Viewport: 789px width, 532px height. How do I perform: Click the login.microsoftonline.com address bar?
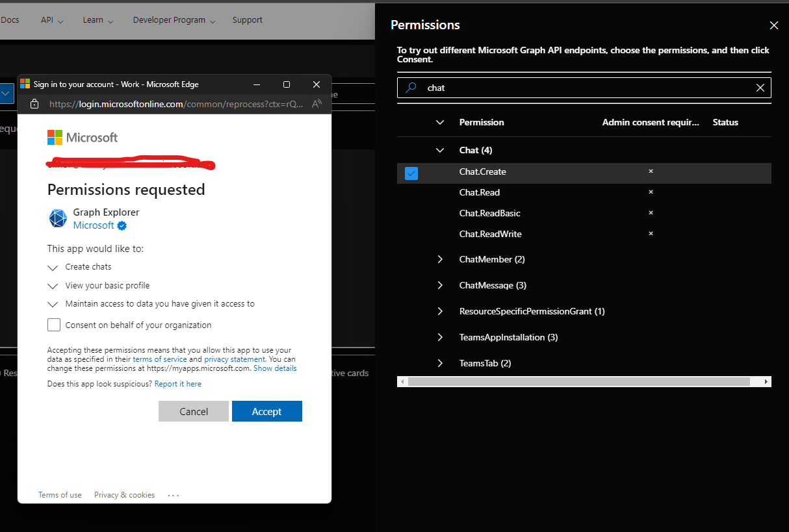pyautogui.click(x=162, y=103)
